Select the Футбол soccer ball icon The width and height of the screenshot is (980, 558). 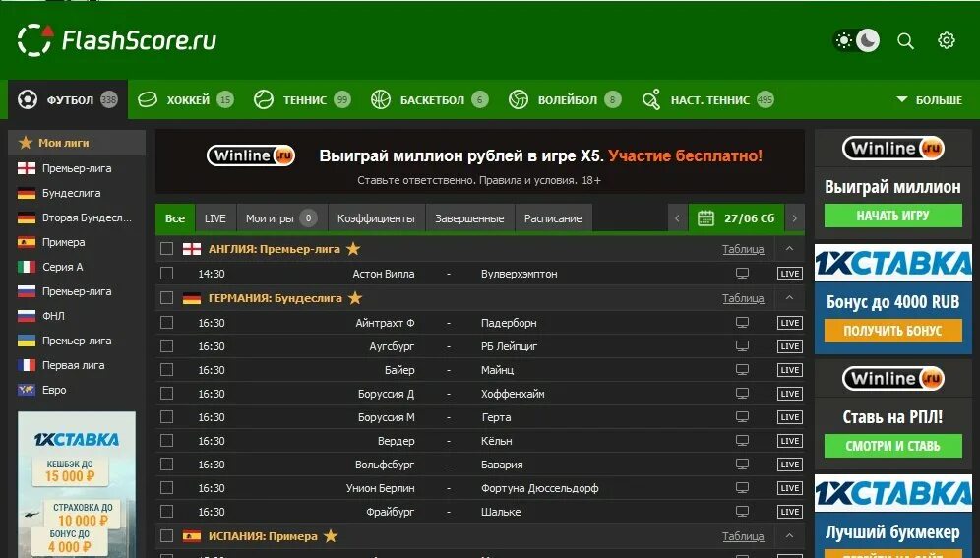[x=28, y=99]
